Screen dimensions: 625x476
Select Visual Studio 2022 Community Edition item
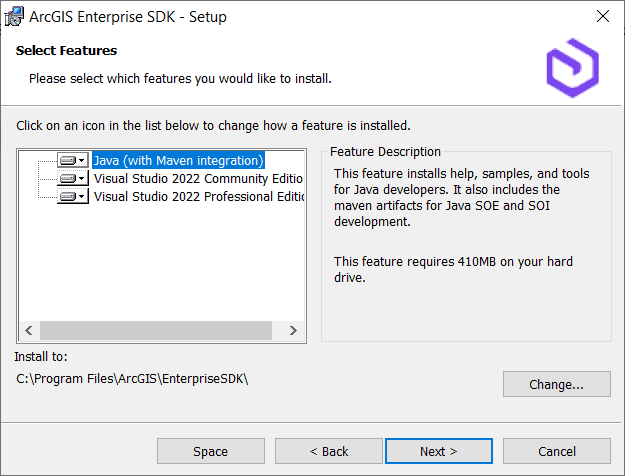[198, 179]
